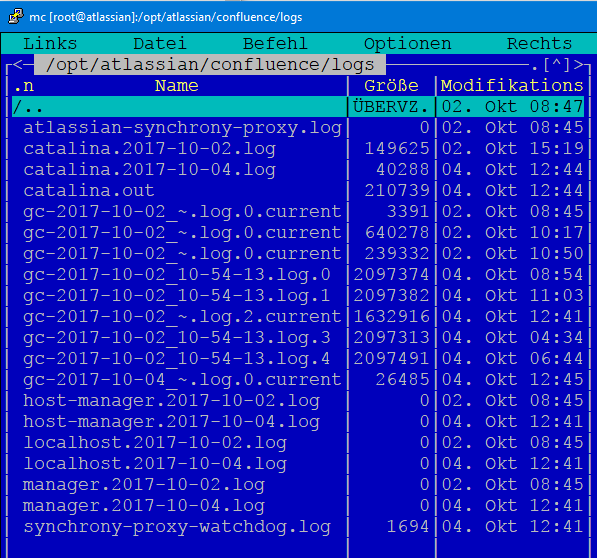Screen dimensions: 597x558
Task: Click size value 2097491
Action: pos(391,359)
